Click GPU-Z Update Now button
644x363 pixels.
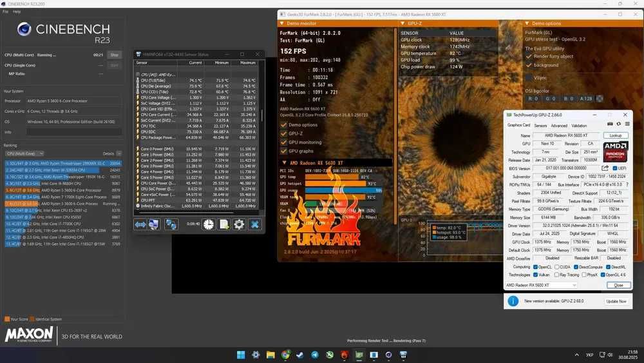click(x=616, y=301)
